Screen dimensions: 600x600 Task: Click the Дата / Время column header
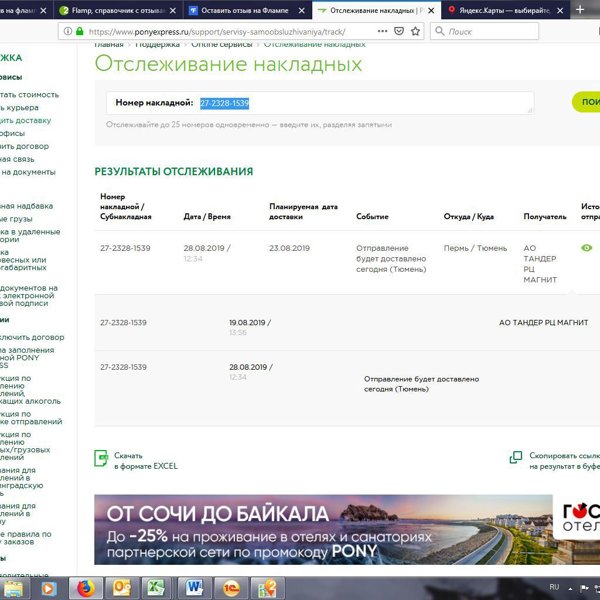pyautogui.click(x=207, y=217)
